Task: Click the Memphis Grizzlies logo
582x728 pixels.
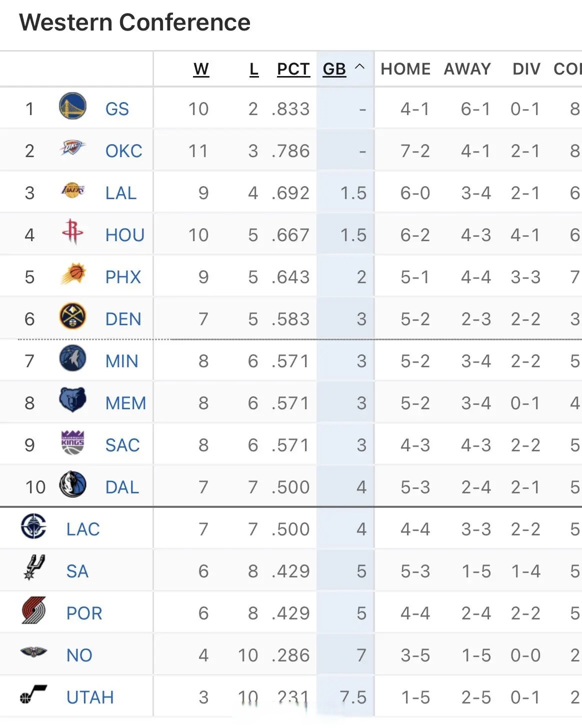Action: click(x=72, y=400)
